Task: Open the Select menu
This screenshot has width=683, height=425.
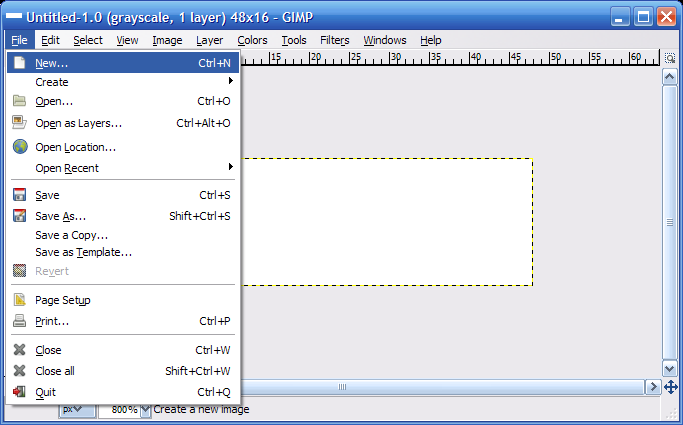Action: point(88,40)
